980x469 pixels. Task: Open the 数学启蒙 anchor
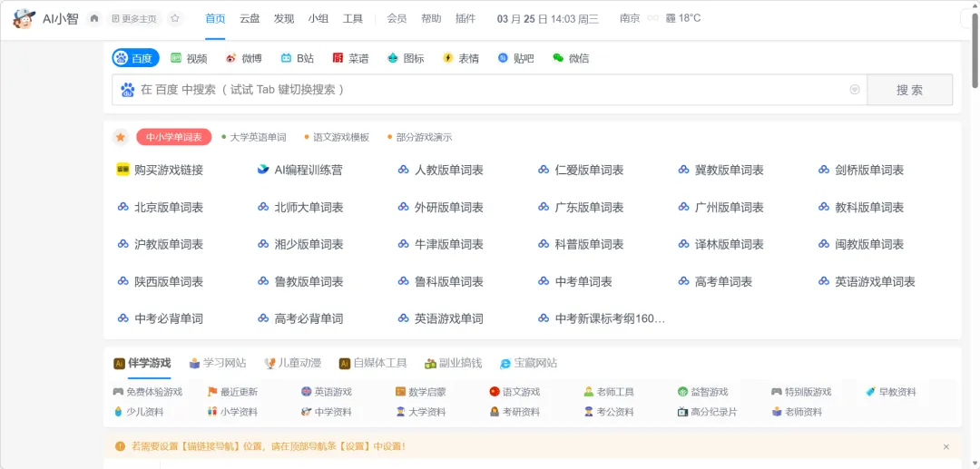pyautogui.click(x=421, y=392)
